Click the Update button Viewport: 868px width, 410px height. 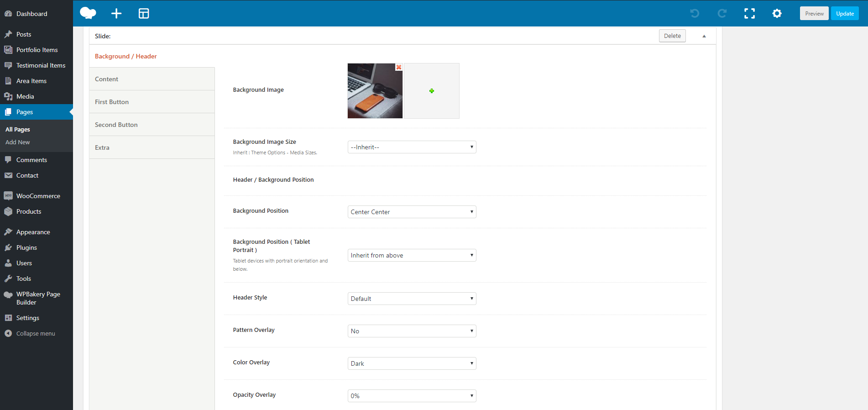(x=845, y=13)
